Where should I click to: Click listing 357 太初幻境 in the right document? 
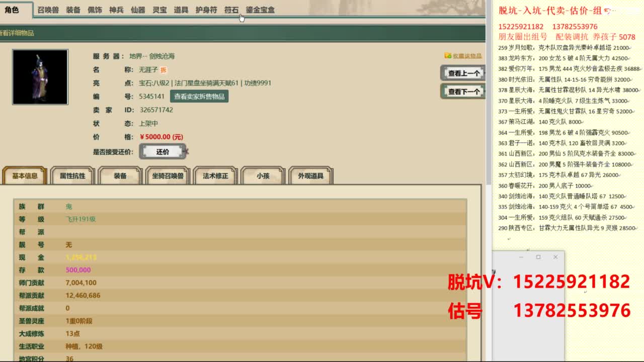[x=558, y=175]
